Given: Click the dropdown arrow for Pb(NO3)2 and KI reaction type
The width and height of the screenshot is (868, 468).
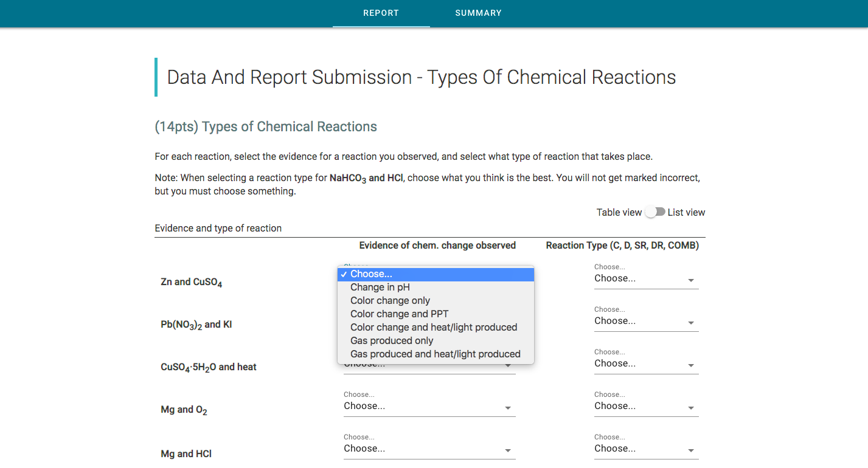Looking at the screenshot, I should pyautogui.click(x=691, y=322).
